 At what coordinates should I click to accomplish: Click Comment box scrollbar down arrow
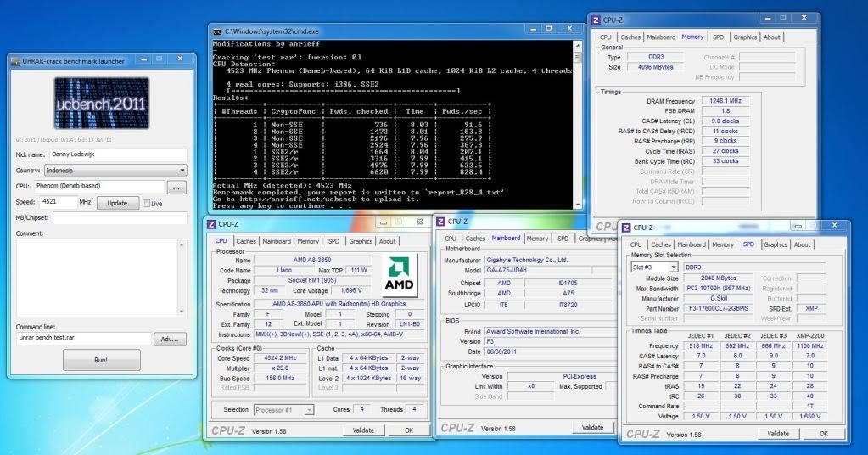(182, 312)
